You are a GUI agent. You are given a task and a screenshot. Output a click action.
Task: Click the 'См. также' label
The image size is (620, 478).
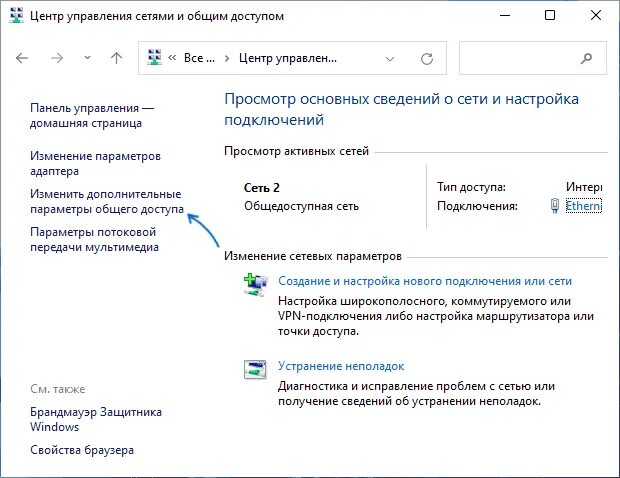click(58, 389)
